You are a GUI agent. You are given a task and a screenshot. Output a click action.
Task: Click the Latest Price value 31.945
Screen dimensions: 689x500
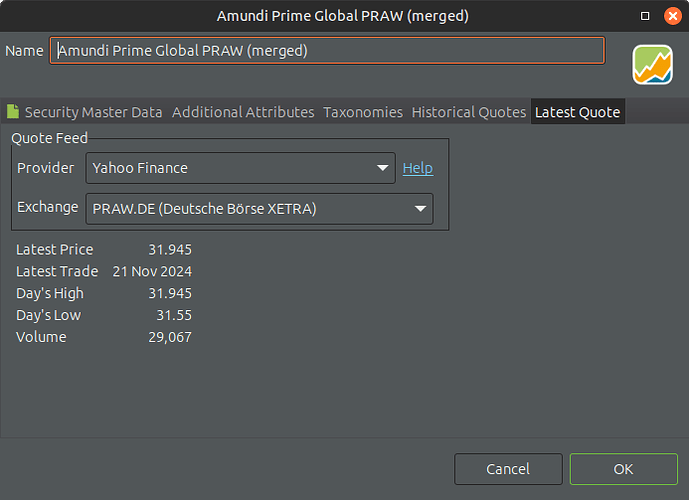pos(168,249)
